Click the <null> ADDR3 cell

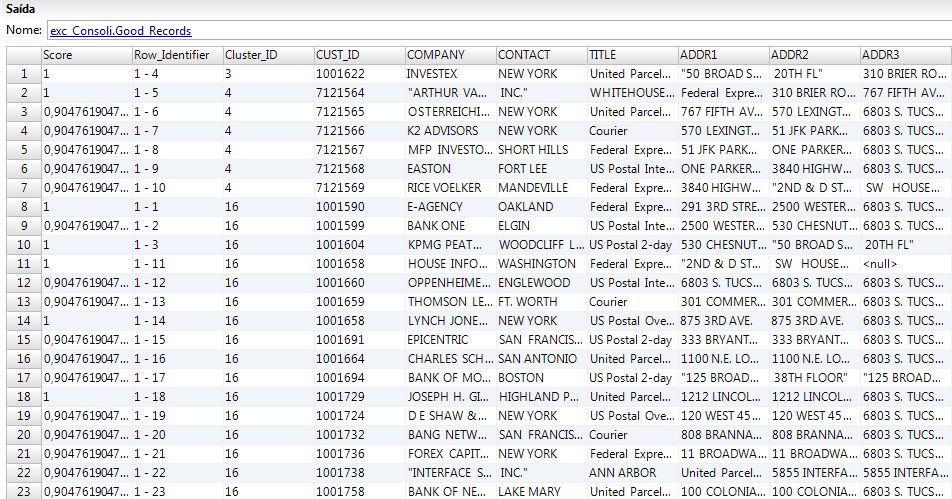click(x=906, y=264)
